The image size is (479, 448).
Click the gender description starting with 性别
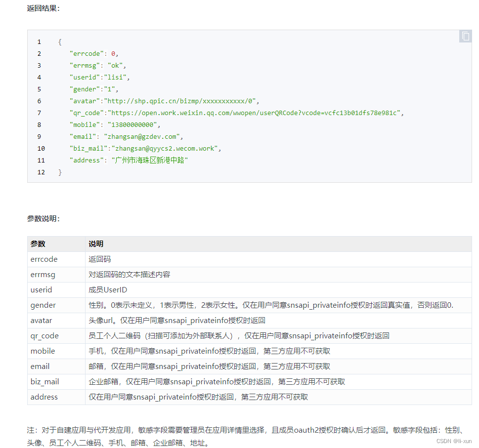(278, 305)
